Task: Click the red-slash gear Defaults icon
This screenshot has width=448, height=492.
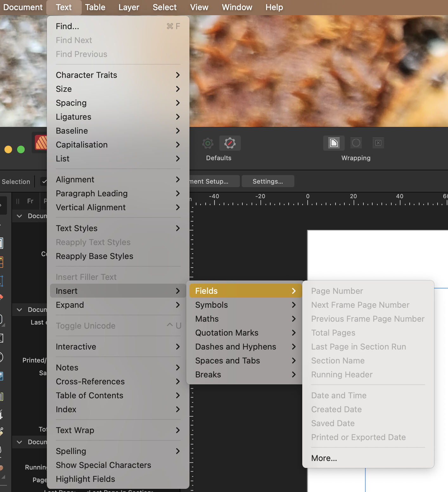Action: pyautogui.click(x=230, y=143)
